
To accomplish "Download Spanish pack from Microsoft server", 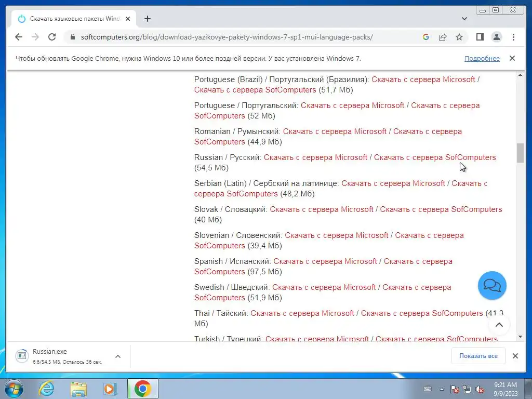I will tap(325, 261).
